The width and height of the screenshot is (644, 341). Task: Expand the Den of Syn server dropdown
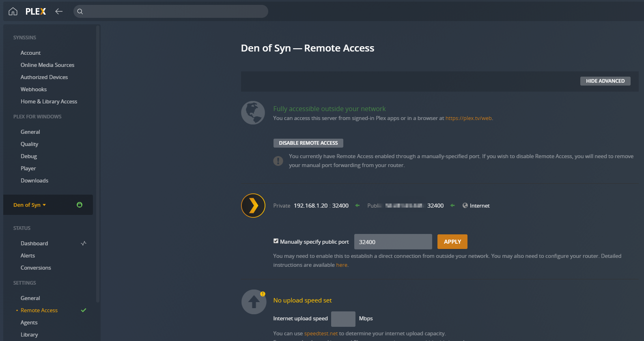(x=30, y=205)
